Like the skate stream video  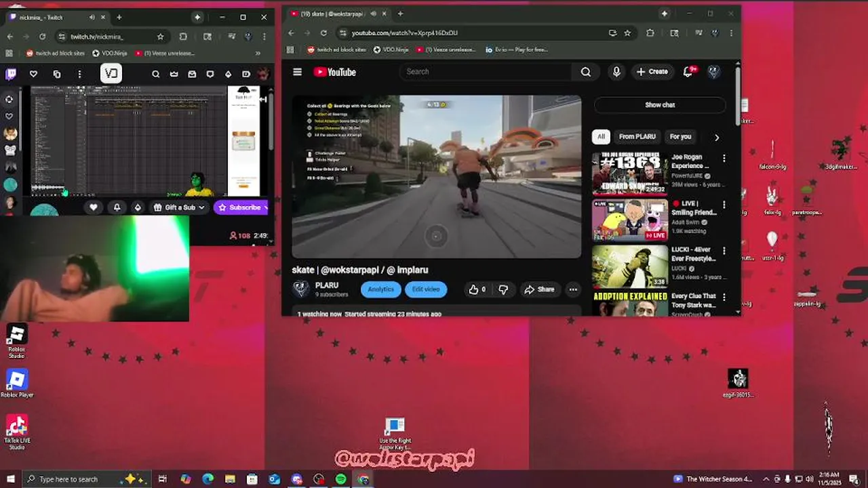pyautogui.click(x=477, y=289)
